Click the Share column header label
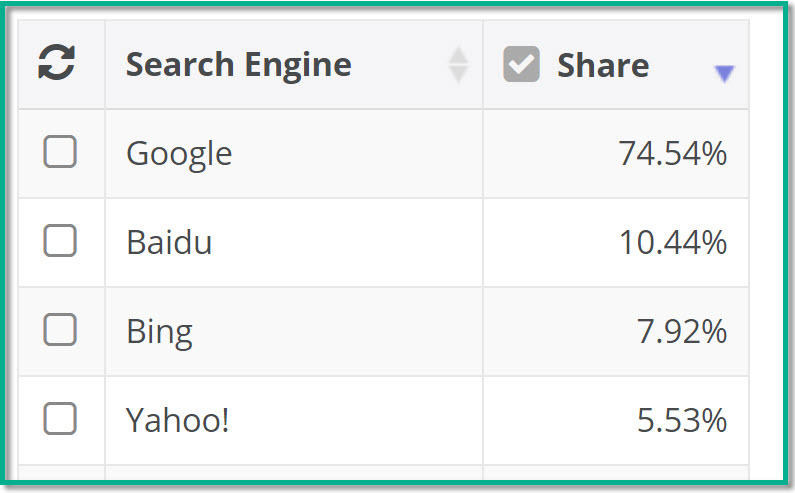795x493 pixels. [603, 65]
